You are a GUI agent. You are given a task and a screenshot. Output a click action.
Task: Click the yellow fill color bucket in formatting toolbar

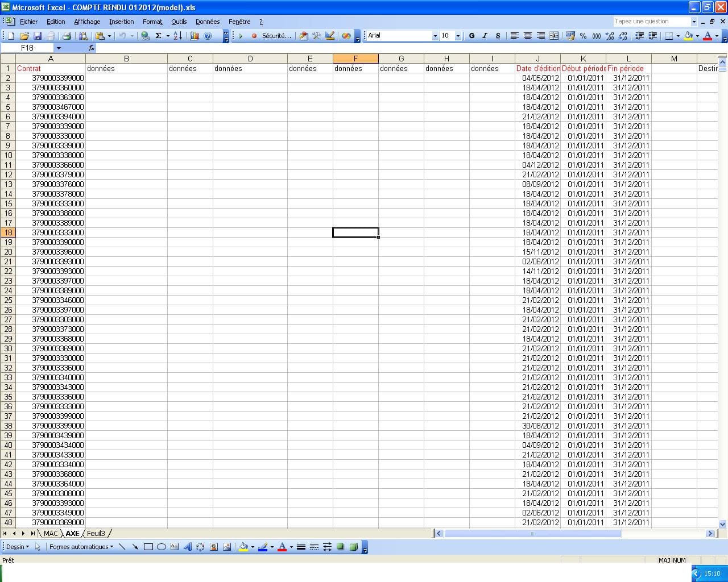click(x=688, y=36)
